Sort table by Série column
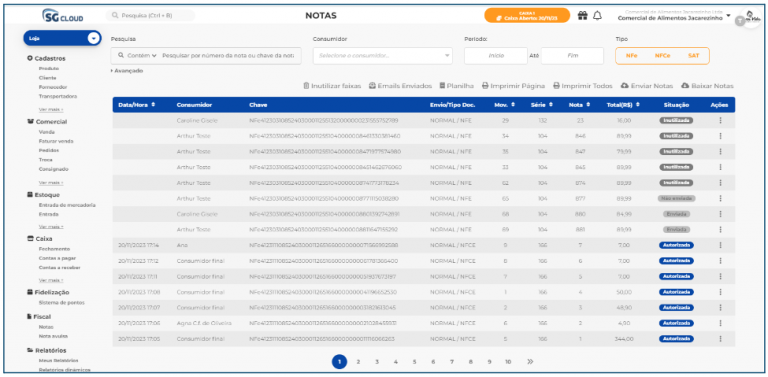Viewport: 768px width, 377px height. click(541, 105)
